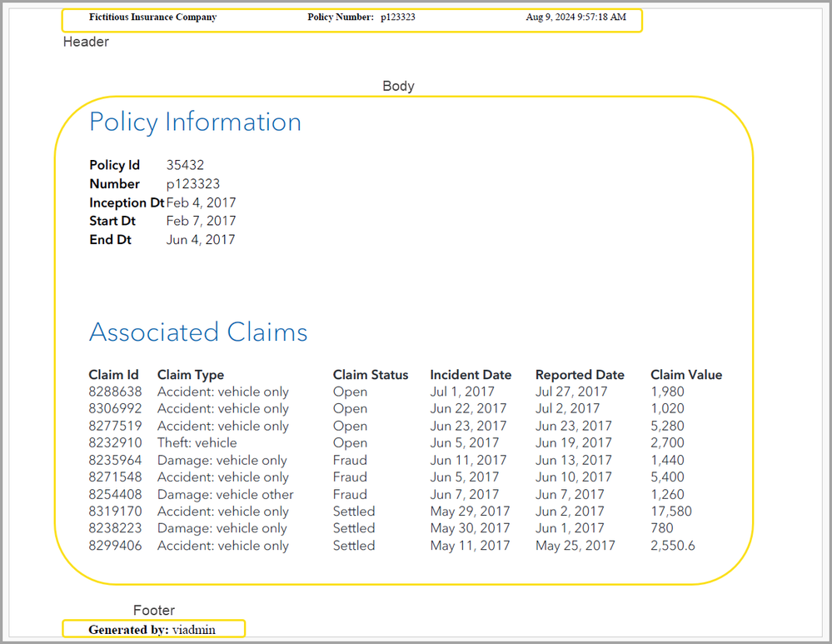Image resolution: width=832 pixels, height=644 pixels.
Task: Select the Theft: vehicle claim type cell
Action: coord(197,443)
